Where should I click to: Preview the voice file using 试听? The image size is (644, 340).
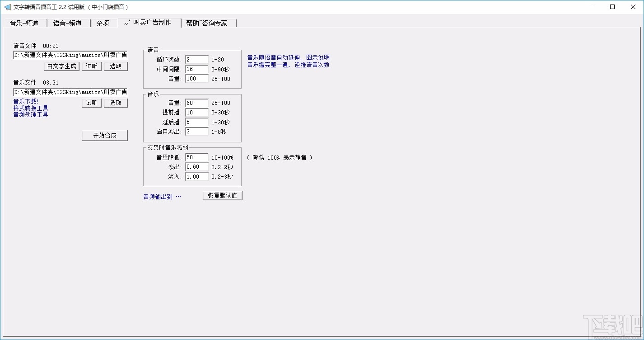pos(91,66)
